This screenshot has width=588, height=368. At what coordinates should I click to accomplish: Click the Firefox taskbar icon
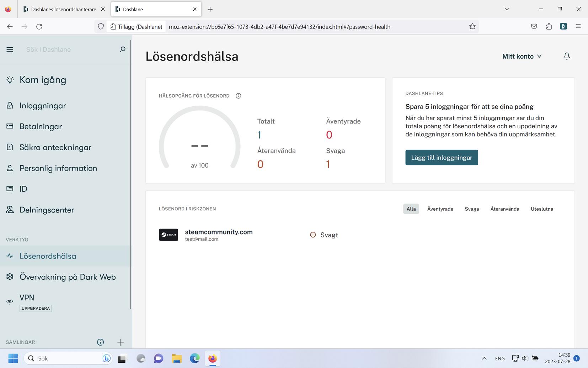click(x=213, y=358)
